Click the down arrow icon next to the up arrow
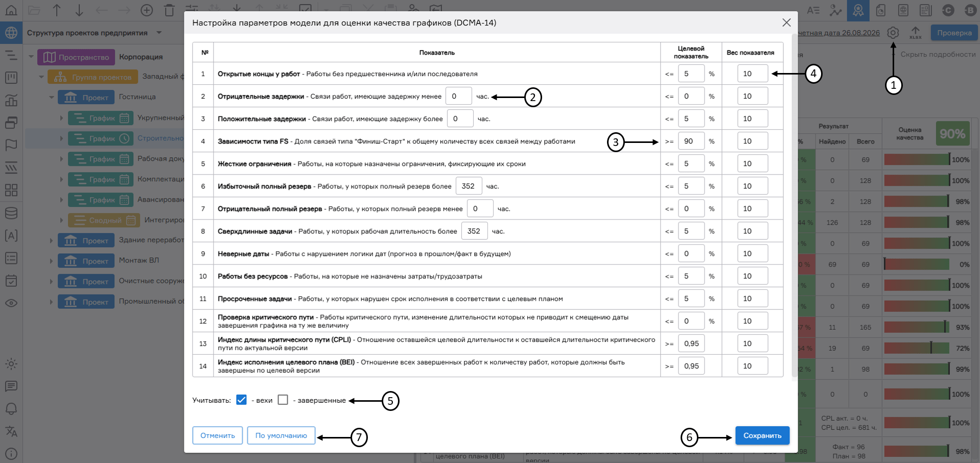Viewport: 980px width, 463px height. pyautogui.click(x=79, y=10)
